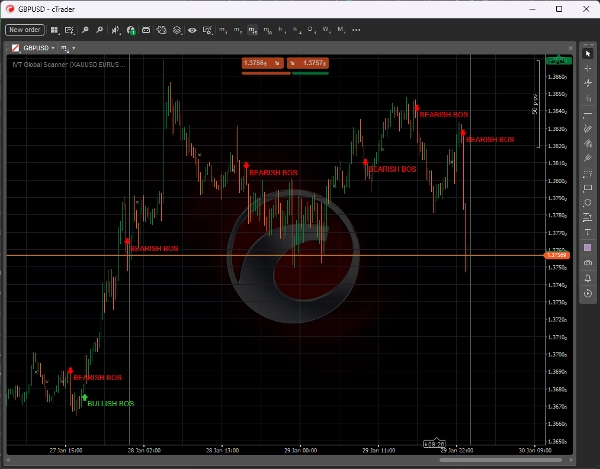Open the more options ellipsis in toolbar
Viewport: 600px width, 469px height.
coord(356,30)
